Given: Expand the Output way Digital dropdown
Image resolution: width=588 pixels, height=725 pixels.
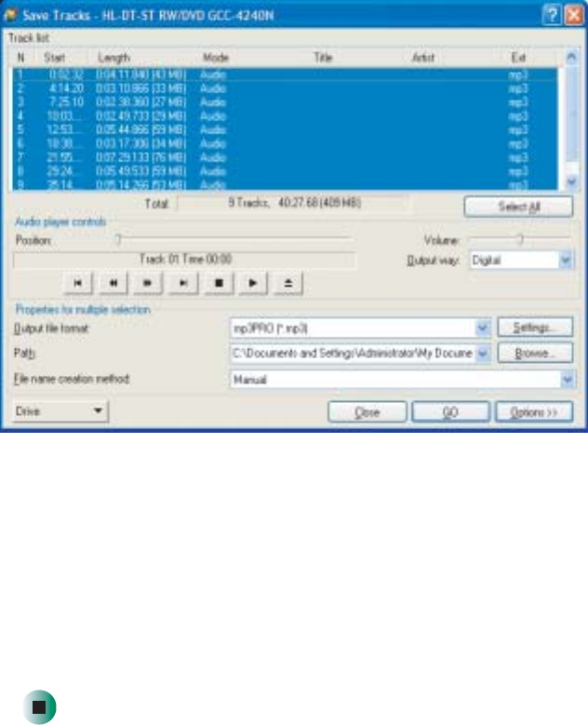Looking at the screenshot, I should (x=566, y=261).
